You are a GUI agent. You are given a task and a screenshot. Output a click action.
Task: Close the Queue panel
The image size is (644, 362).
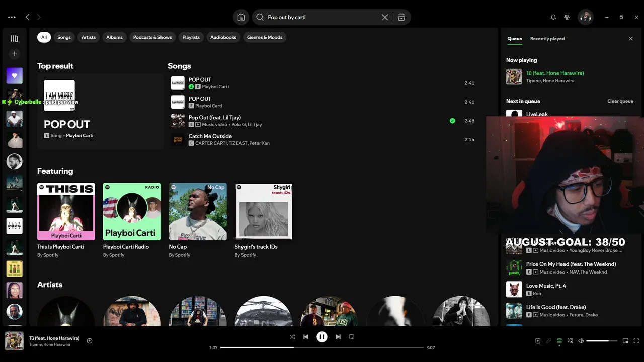(631, 39)
